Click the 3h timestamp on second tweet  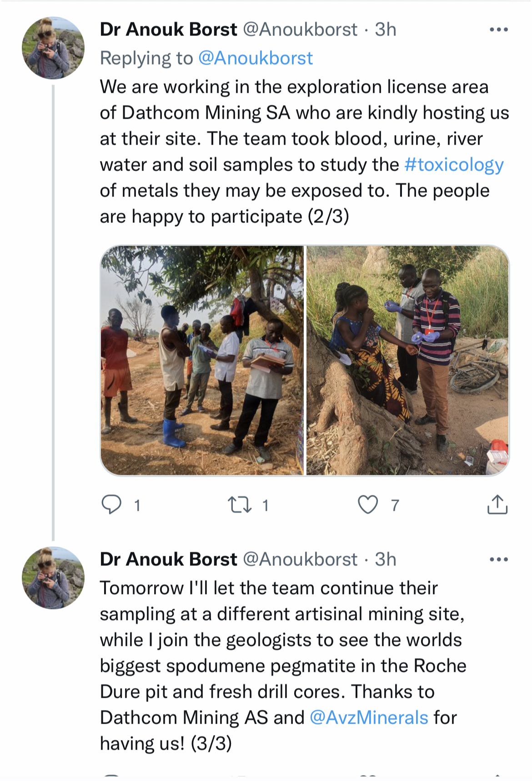(386, 559)
